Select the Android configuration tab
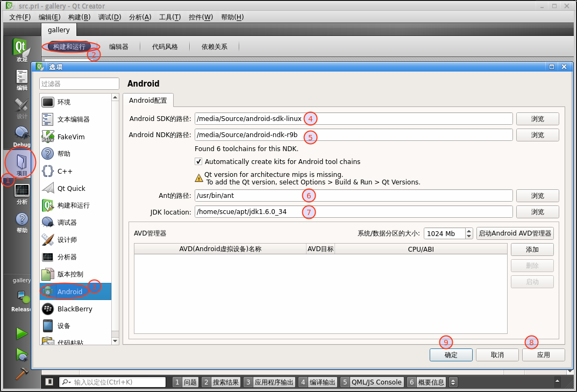The height and width of the screenshot is (392, 577). (x=148, y=100)
